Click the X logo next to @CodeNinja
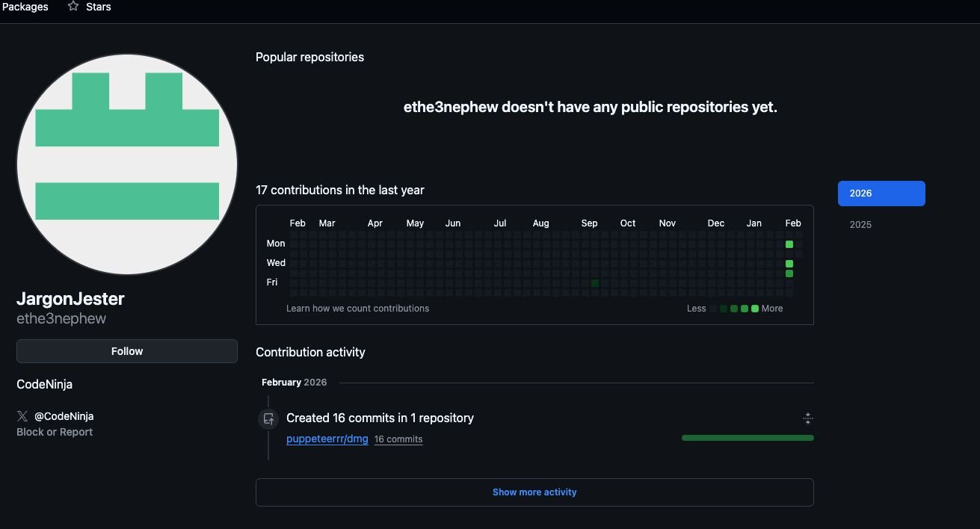980x529 pixels. pos(22,416)
